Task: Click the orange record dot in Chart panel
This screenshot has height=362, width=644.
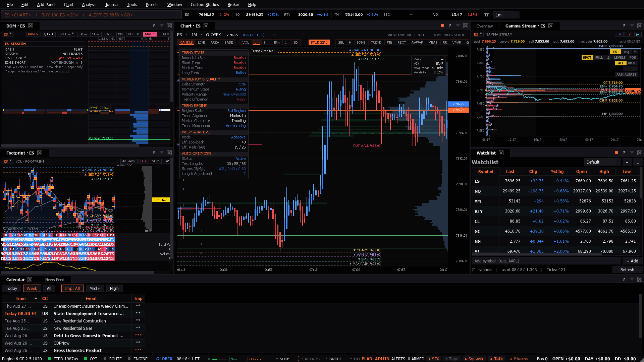Action: point(442,25)
